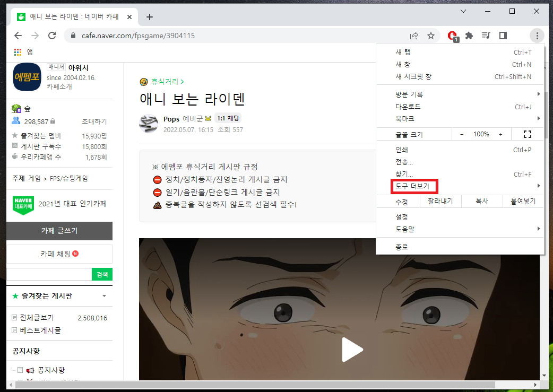Focus the cafe search input field
The image size is (553, 392).
[49, 274]
